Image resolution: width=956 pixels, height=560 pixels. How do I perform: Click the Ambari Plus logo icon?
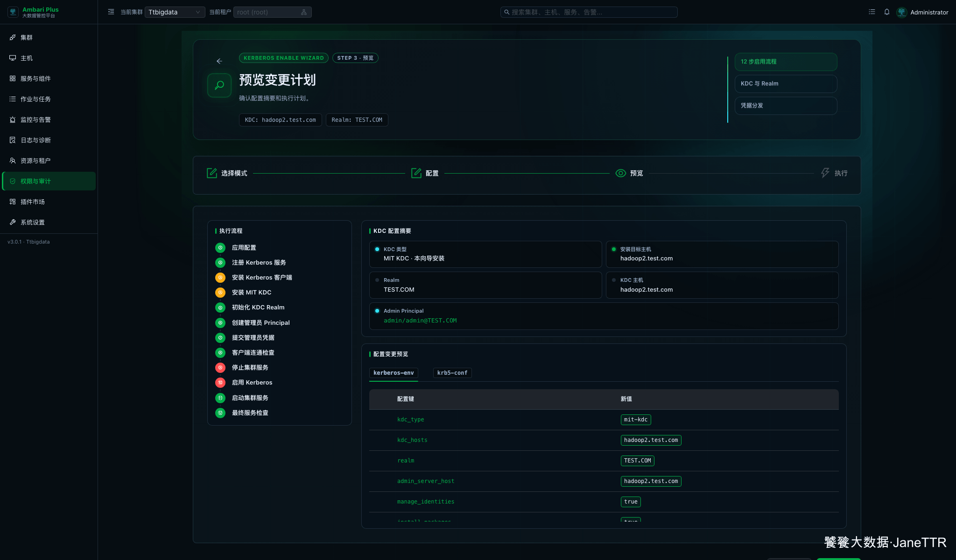pyautogui.click(x=13, y=12)
